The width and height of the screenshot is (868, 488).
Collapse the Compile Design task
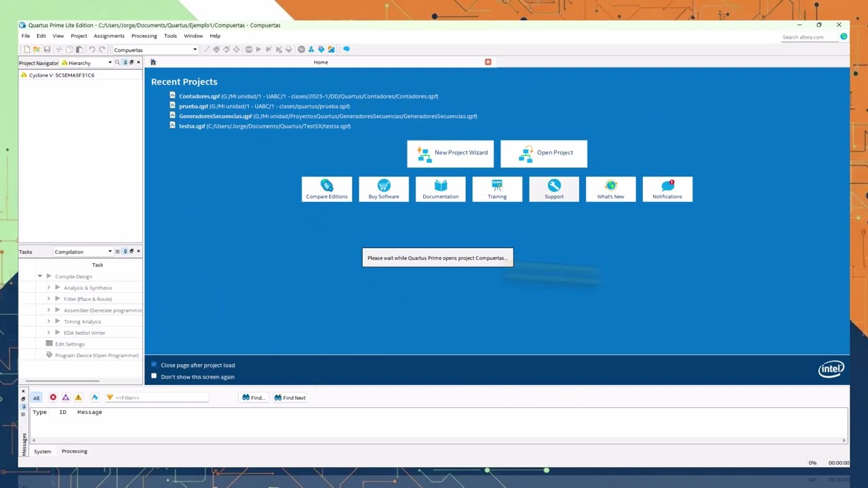40,276
